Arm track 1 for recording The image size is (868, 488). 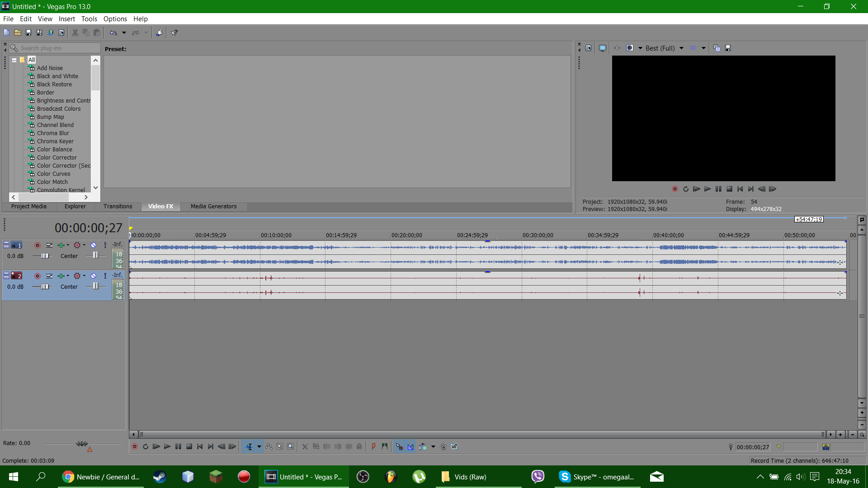[38, 245]
